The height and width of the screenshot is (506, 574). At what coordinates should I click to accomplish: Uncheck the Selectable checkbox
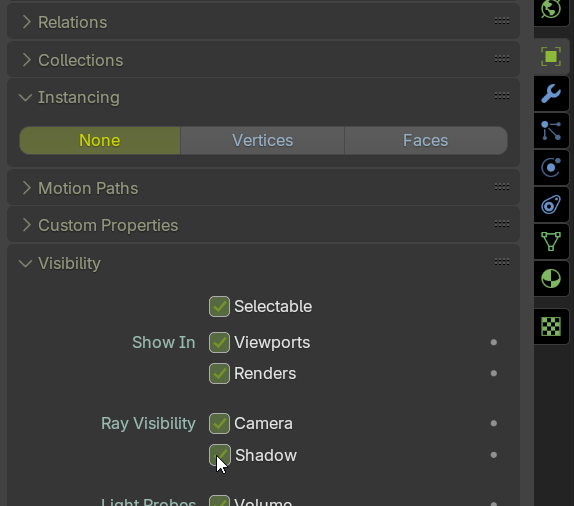point(219,306)
